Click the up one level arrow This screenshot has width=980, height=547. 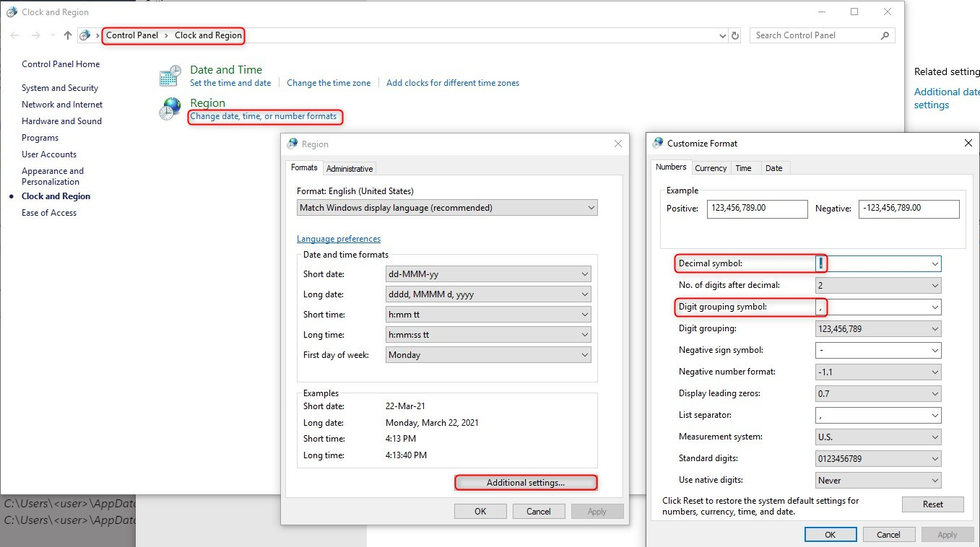coord(66,35)
